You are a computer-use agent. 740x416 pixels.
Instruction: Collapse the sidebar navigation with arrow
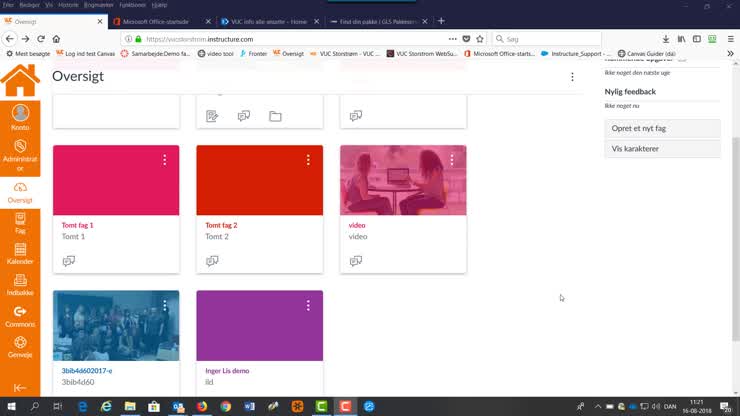click(20, 387)
